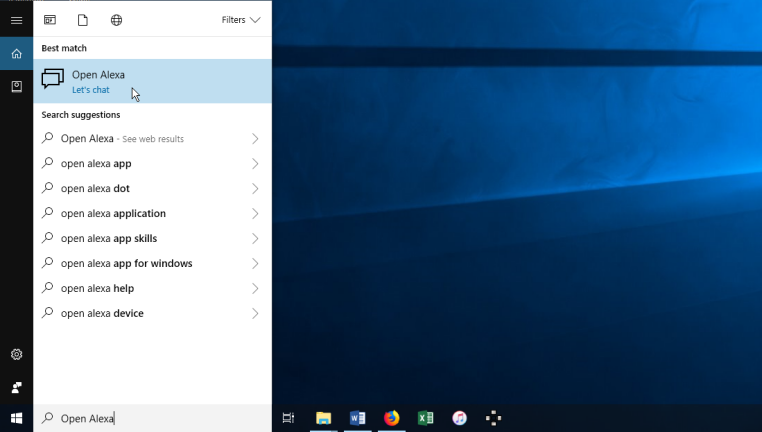
Task: Click the Windows Start button
Action: (17, 418)
